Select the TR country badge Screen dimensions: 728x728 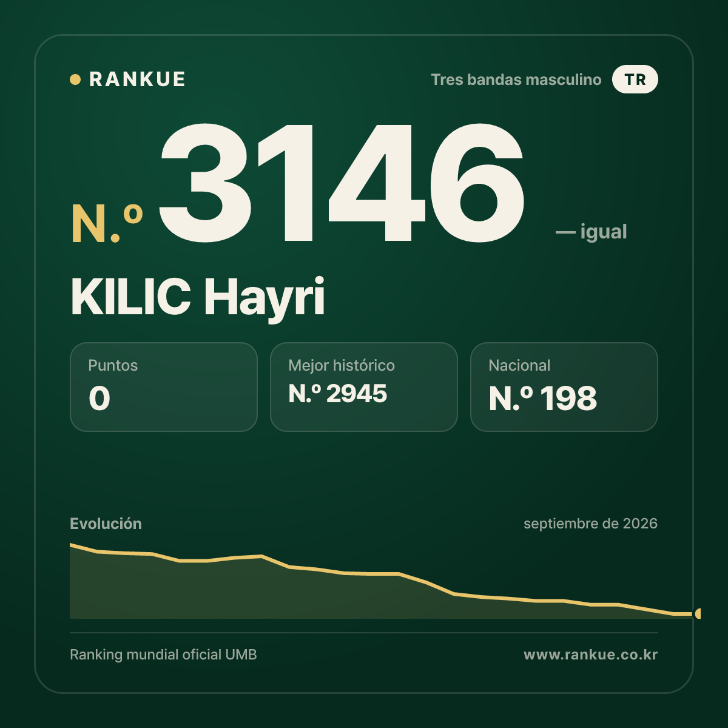pyautogui.click(x=635, y=79)
